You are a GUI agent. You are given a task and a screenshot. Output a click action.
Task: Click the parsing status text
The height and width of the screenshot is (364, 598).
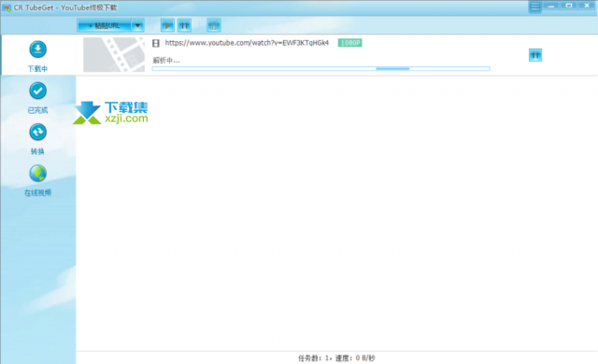(x=166, y=60)
